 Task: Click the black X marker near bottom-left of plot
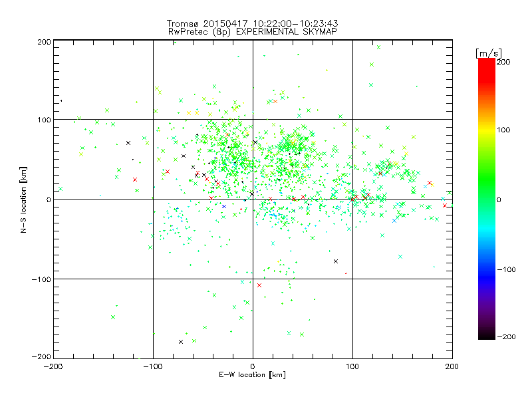click(181, 342)
